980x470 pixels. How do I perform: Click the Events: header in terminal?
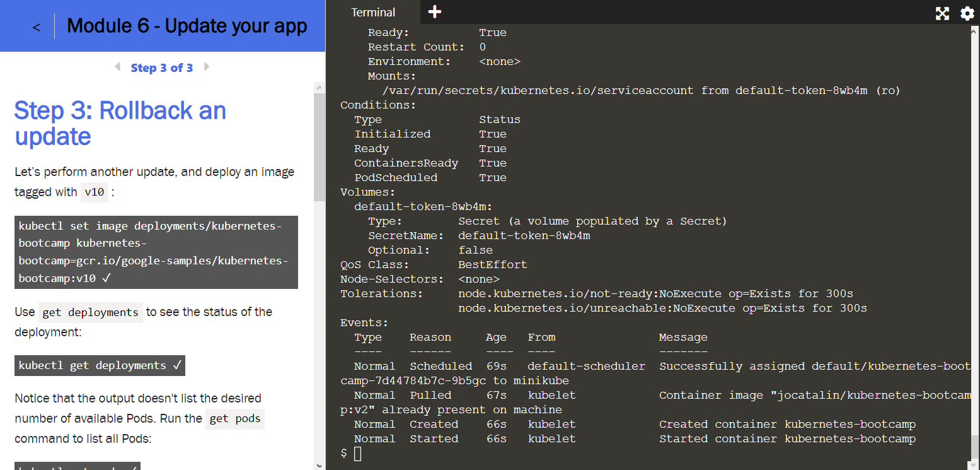click(364, 323)
